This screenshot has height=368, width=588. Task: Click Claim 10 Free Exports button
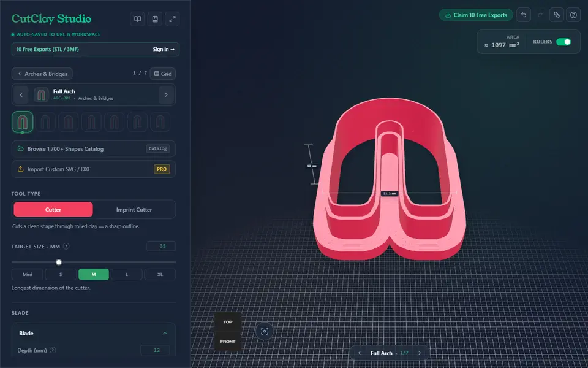[x=476, y=15]
